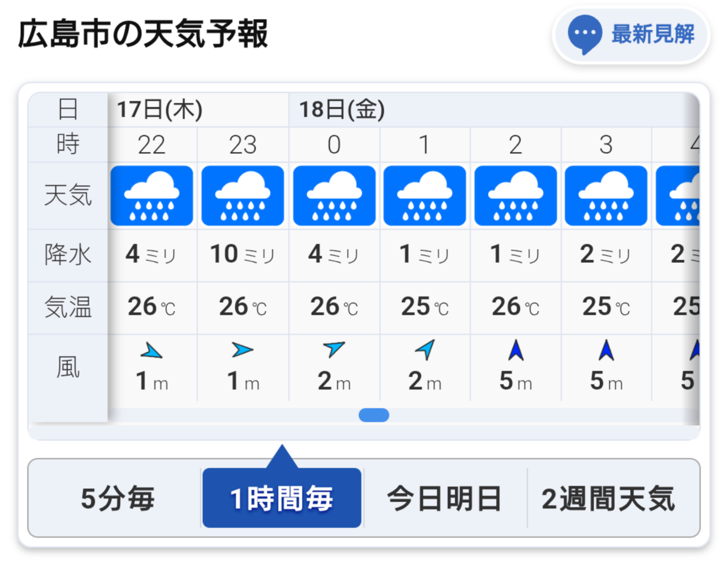The height and width of the screenshot is (573, 728).
Task: Open the 今日明日 forecast tab
Action: tap(445, 498)
